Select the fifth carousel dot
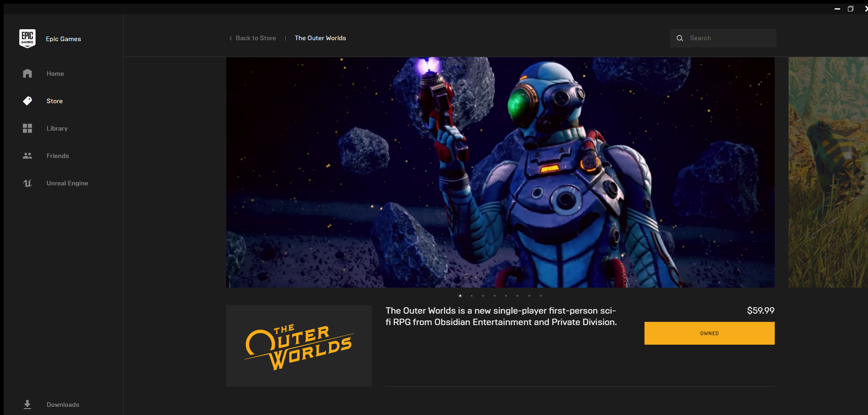The width and height of the screenshot is (868, 415). tap(506, 296)
